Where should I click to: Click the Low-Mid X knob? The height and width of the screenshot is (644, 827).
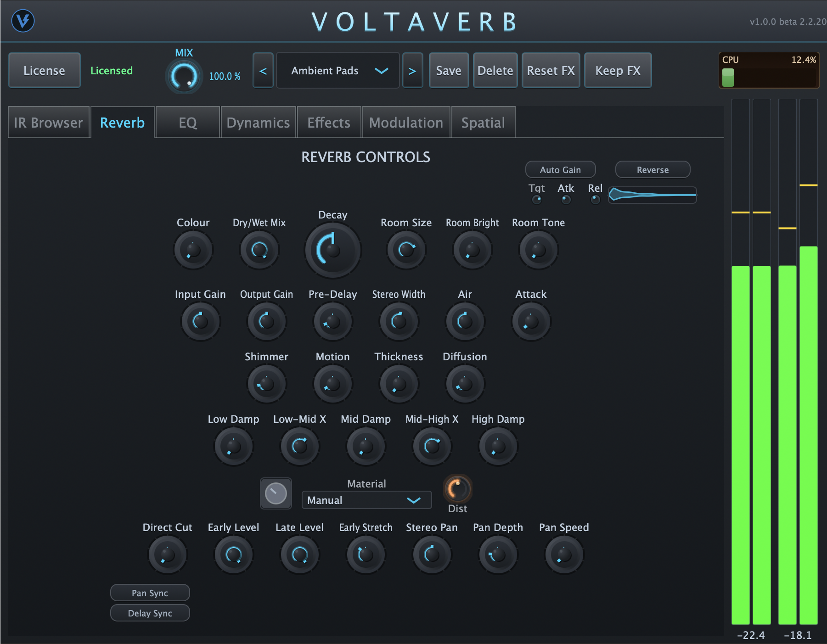[x=300, y=446]
